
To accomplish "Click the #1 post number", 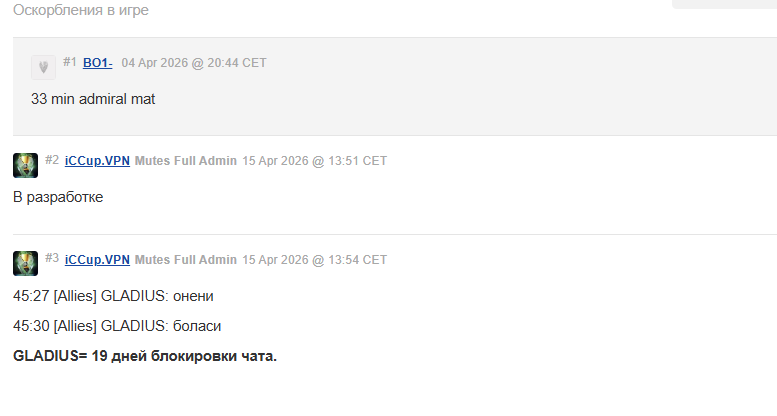I will (69, 62).
